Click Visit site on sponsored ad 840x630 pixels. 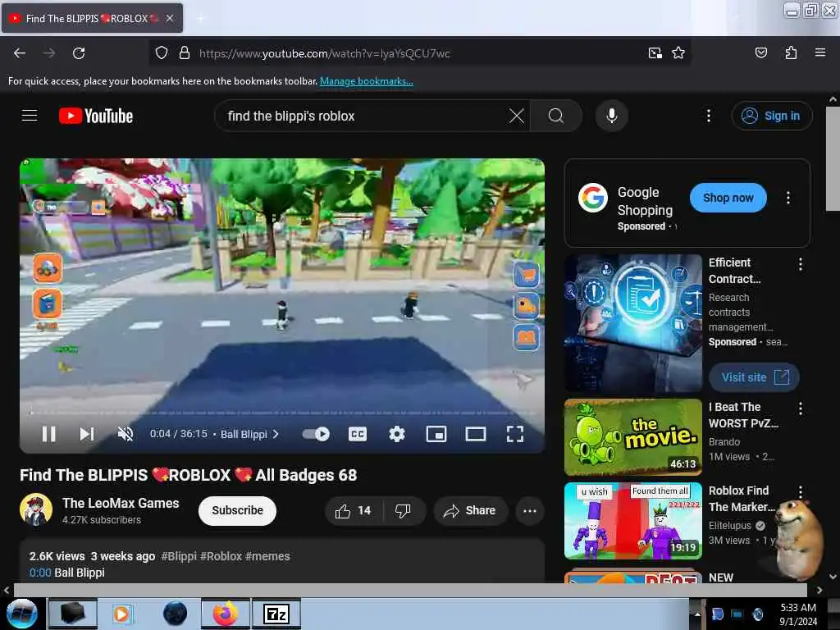(x=755, y=377)
